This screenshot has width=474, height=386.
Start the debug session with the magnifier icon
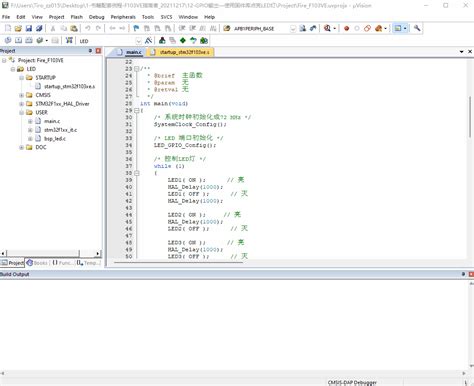[x=327, y=28]
